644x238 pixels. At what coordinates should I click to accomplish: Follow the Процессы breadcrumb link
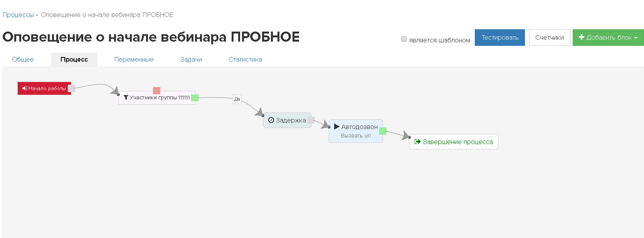pyautogui.click(x=18, y=15)
